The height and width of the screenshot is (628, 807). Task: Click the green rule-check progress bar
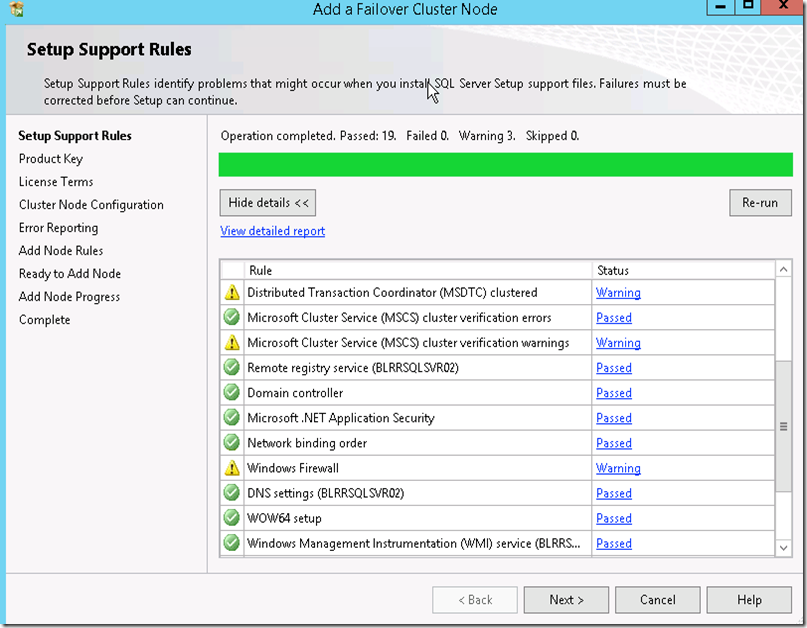pyautogui.click(x=505, y=164)
